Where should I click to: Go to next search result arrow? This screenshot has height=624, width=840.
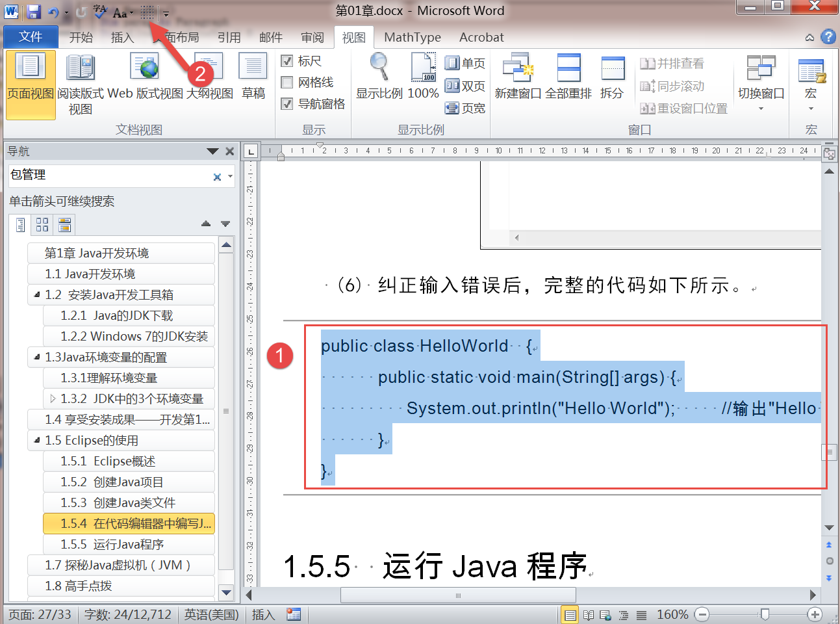pyautogui.click(x=225, y=224)
